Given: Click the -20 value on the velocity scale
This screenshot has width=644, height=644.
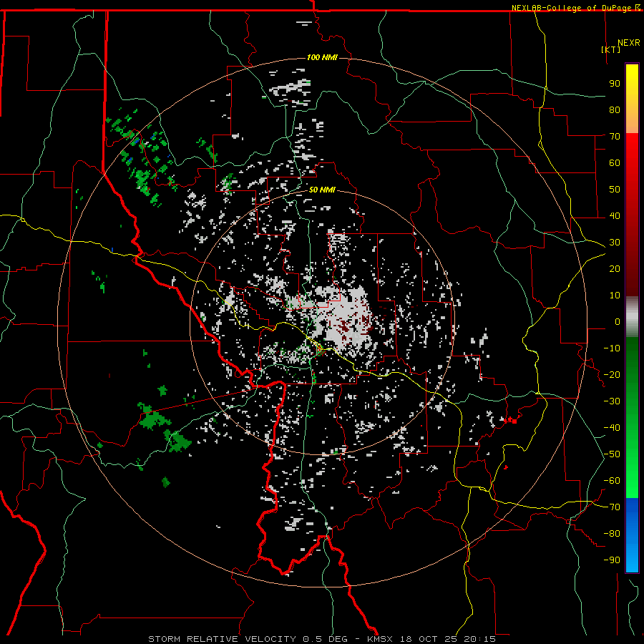Looking at the screenshot, I should (x=612, y=374).
